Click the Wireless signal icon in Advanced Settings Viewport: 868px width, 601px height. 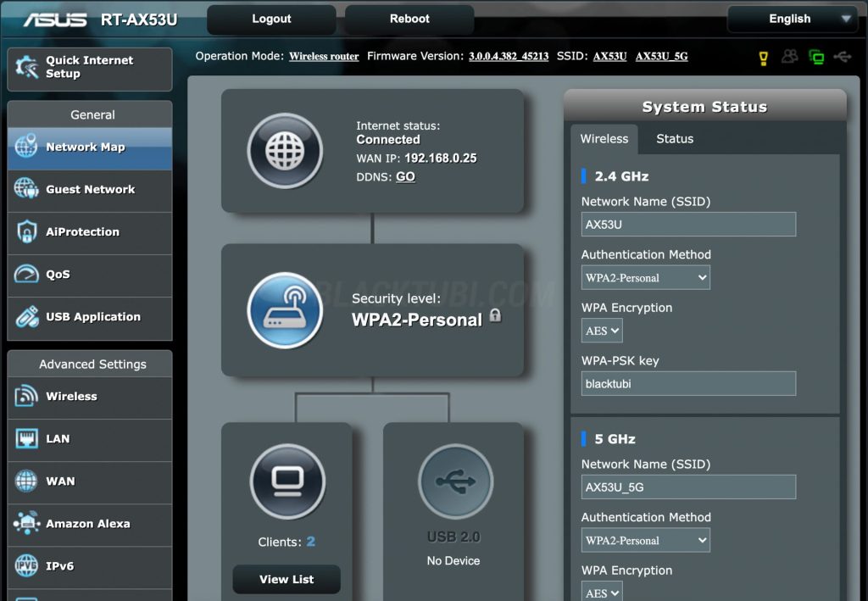26,396
